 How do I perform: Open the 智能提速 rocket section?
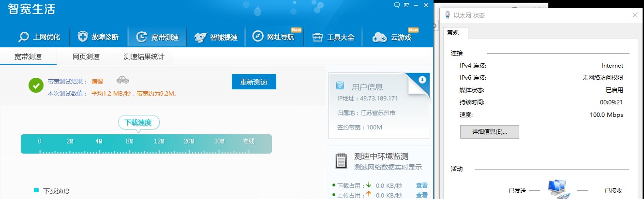tap(216, 37)
